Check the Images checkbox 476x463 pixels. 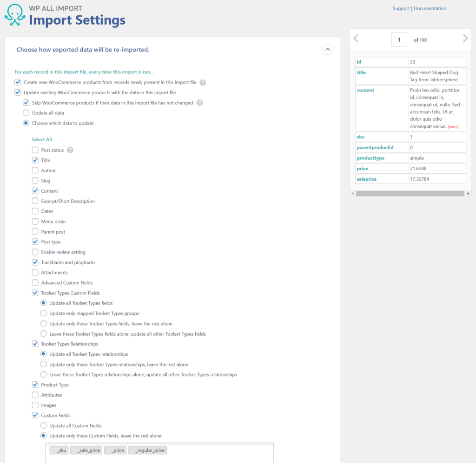coord(35,405)
